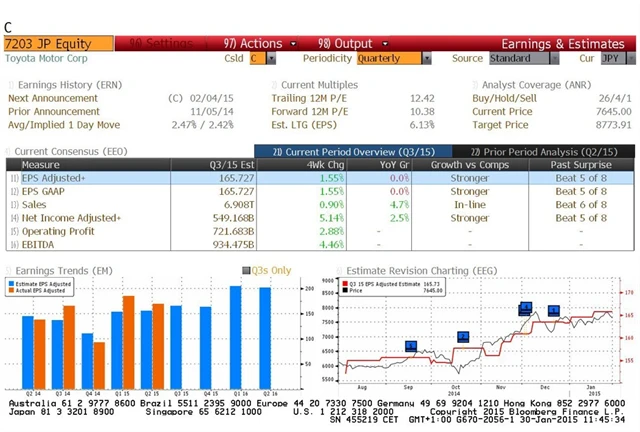This screenshot has width=640, height=432.
Task: Click the Buy/Hold/Sell value 26/4/1
Action: 615,98
